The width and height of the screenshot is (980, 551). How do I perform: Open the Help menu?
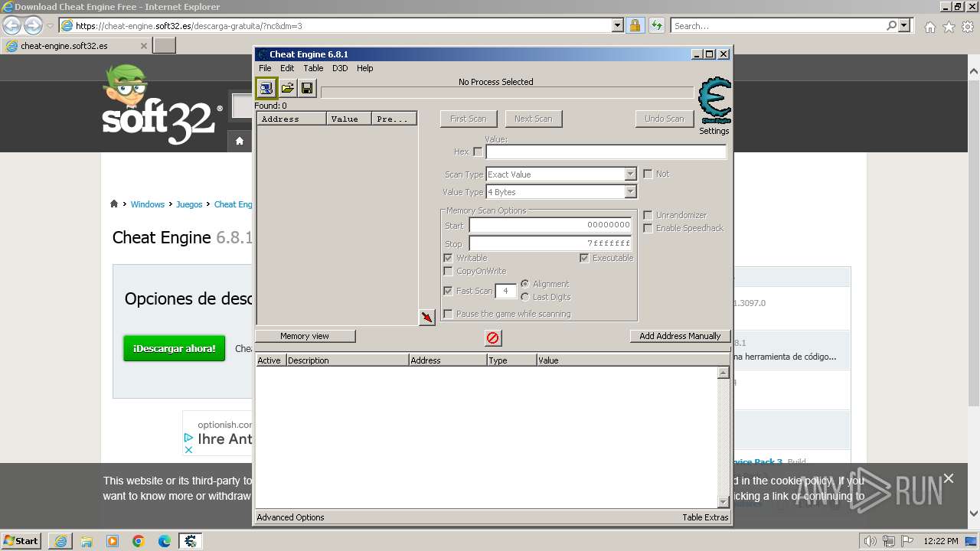point(365,68)
